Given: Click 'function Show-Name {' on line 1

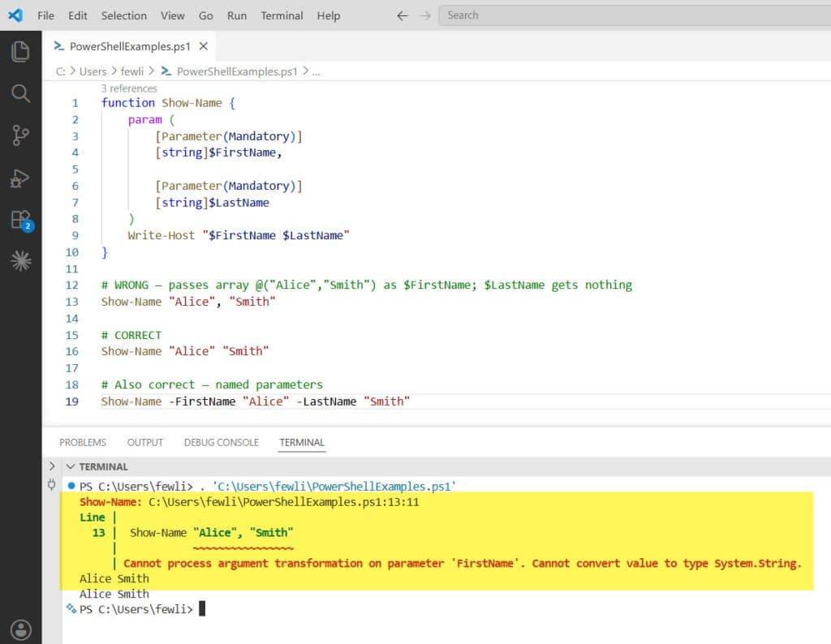Looking at the screenshot, I should point(168,103).
